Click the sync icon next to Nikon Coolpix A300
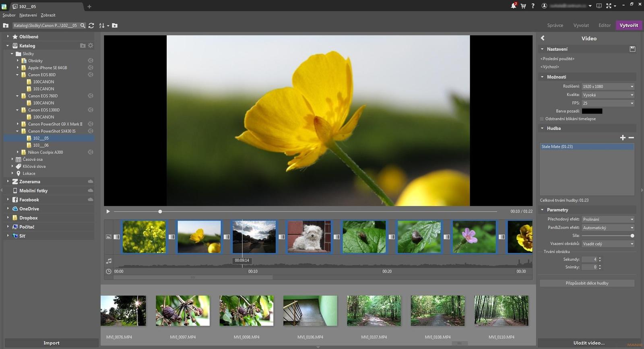Viewport: 644px width, 349px height. coord(91,152)
